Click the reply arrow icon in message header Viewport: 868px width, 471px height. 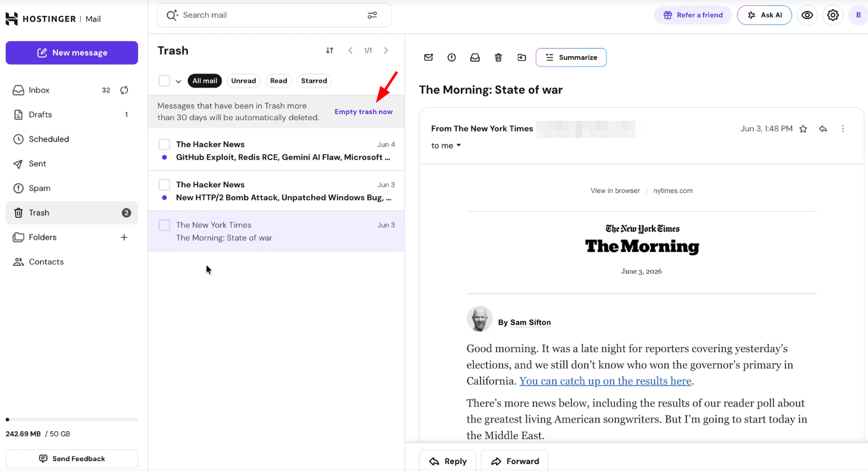[823, 129]
